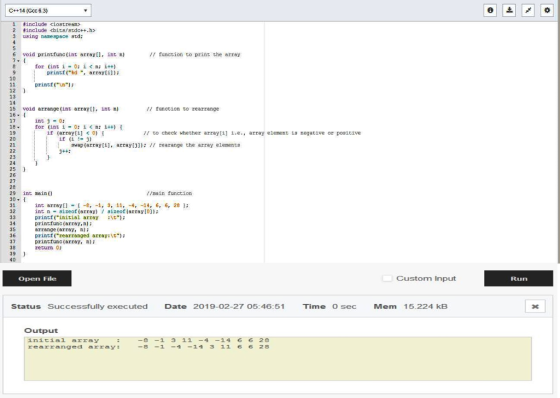
Task: Click the info icon in the editor toolbar
Action: 490,10
